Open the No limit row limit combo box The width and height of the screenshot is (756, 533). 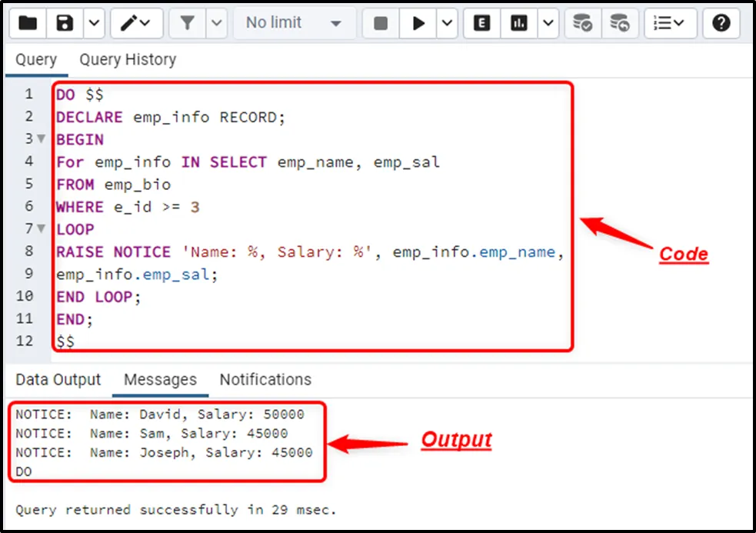294,23
